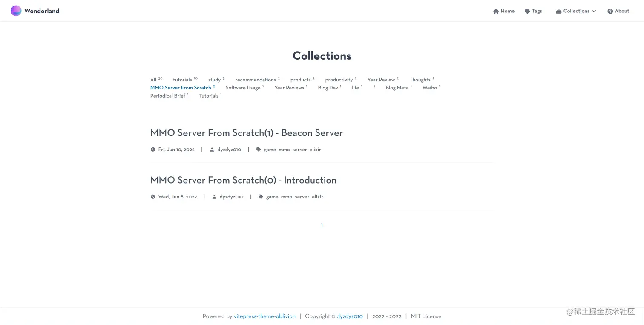Open MMO Server From Scratch(1) - Beacon Server post
The height and width of the screenshot is (325, 644).
pos(247,133)
